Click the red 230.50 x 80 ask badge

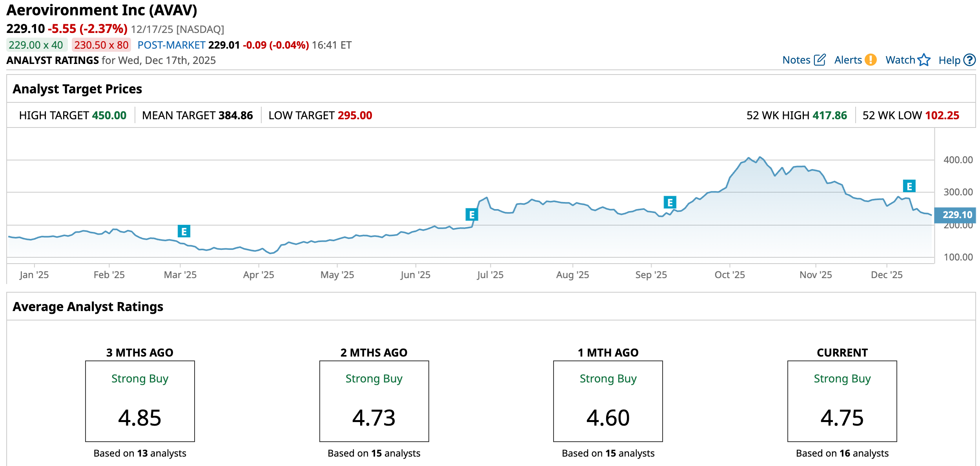tap(101, 45)
